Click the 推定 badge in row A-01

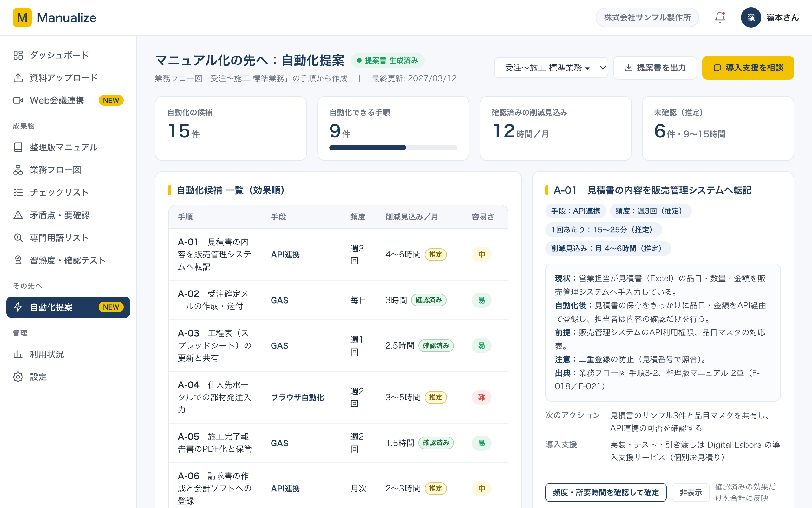click(435, 254)
